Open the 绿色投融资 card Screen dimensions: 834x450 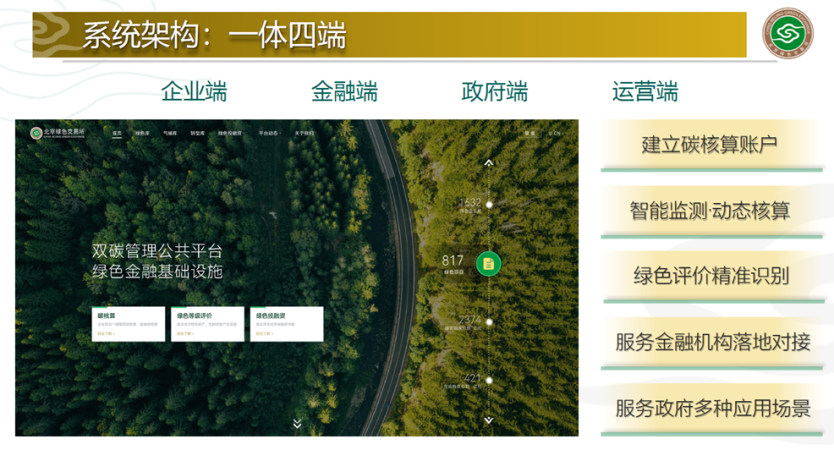click(x=286, y=324)
